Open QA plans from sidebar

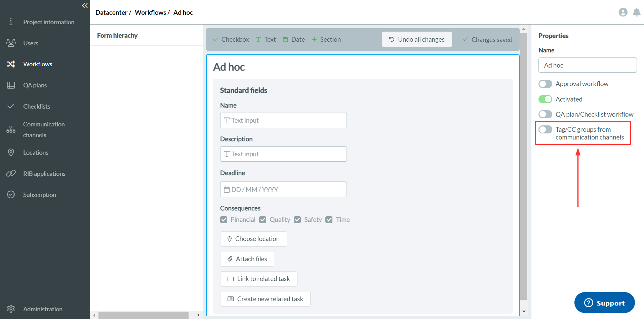pyautogui.click(x=35, y=85)
